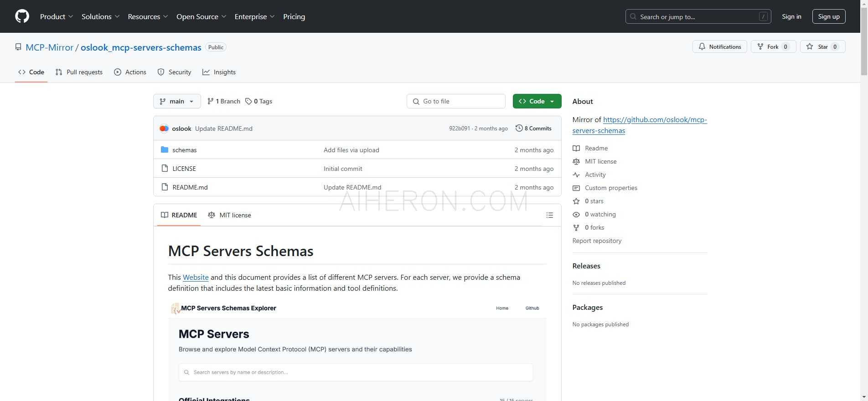The width and height of the screenshot is (868, 401).
Task: Open the 'Initial commit' message
Action: [343, 169]
